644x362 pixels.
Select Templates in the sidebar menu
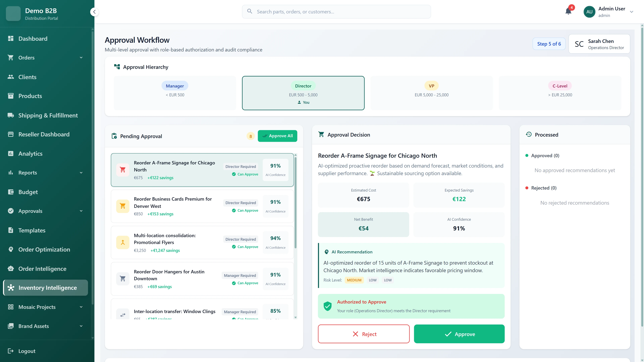pyautogui.click(x=32, y=230)
